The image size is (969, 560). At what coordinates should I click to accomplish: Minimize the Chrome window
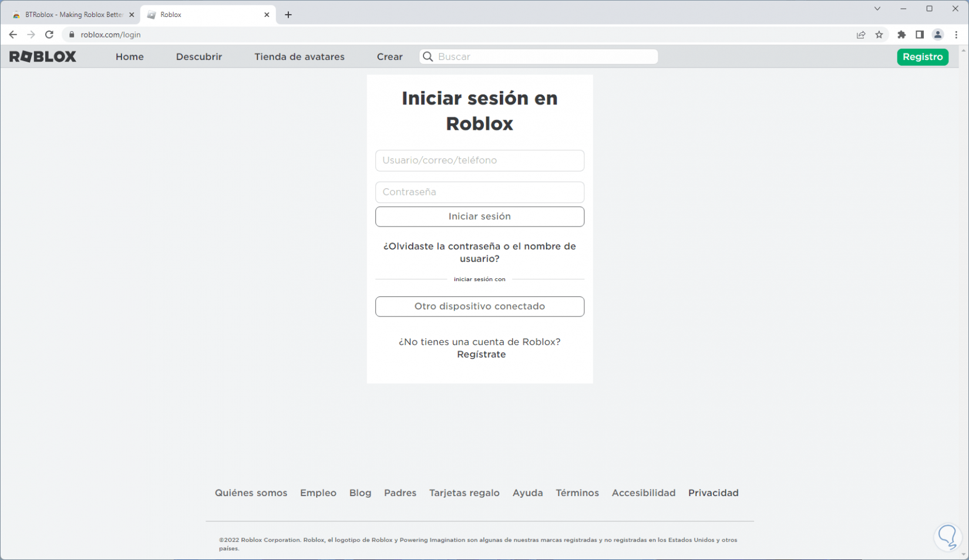[903, 9]
